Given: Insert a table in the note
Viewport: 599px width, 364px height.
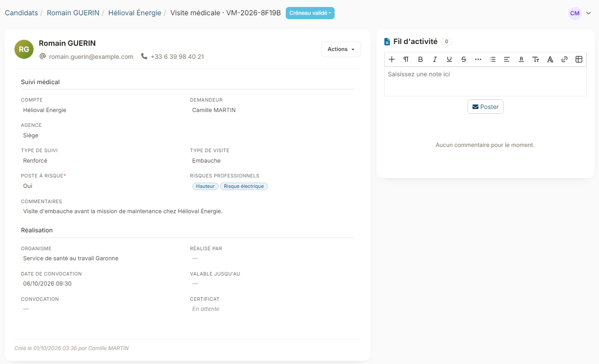Looking at the screenshot, I should 579,59.
